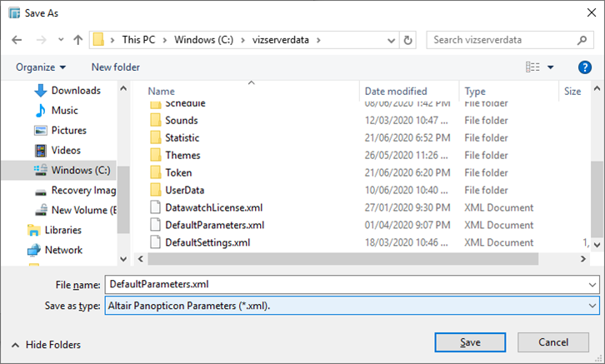The height and width of the screenshot is (364, 605).
Task: Click the change view layout icon
Action: coord(534,67)
